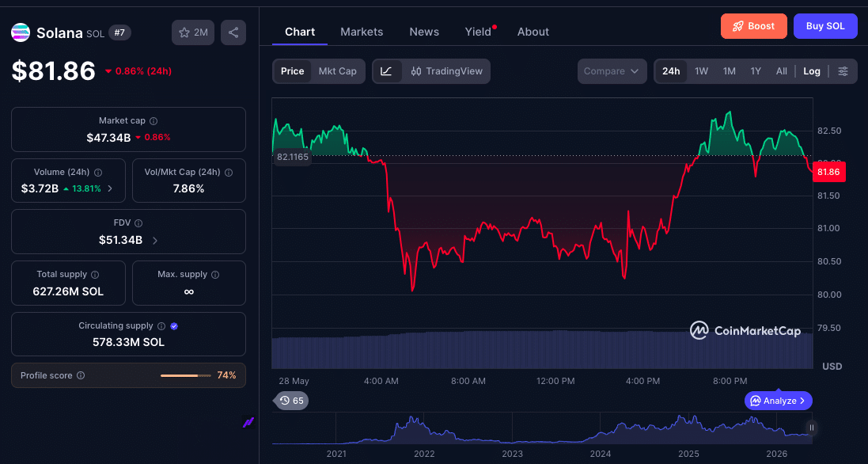Click the 82.1165 open price label
The image size is (868, 464).
[292, 157]
